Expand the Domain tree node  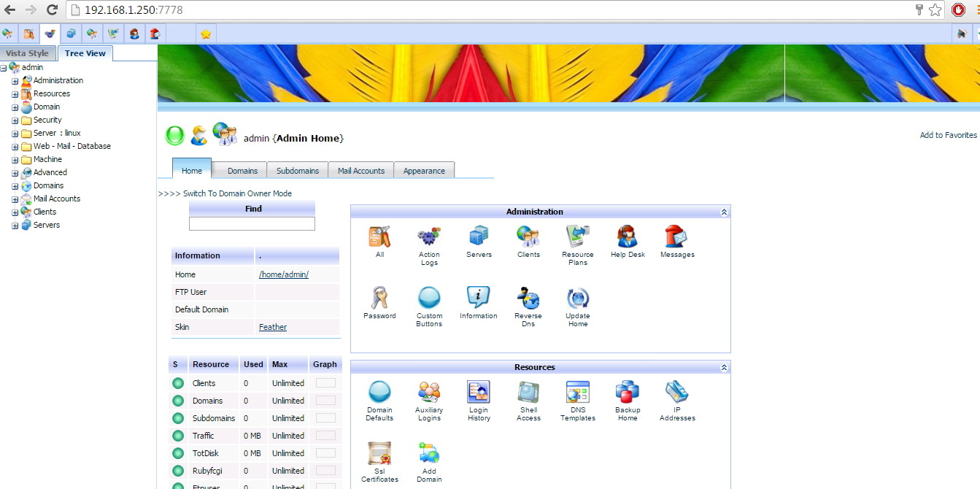pos(15,107)
